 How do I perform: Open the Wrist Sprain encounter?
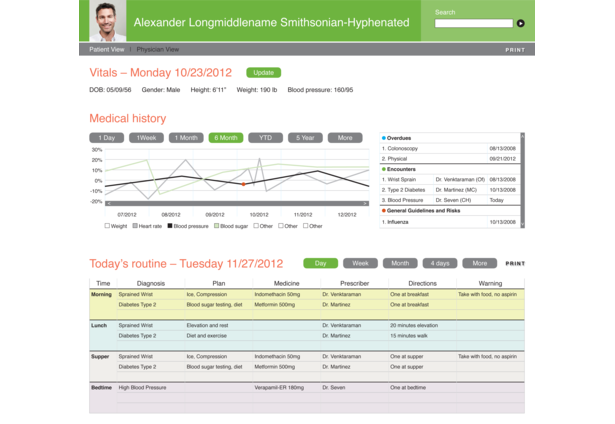pos(449,180)
